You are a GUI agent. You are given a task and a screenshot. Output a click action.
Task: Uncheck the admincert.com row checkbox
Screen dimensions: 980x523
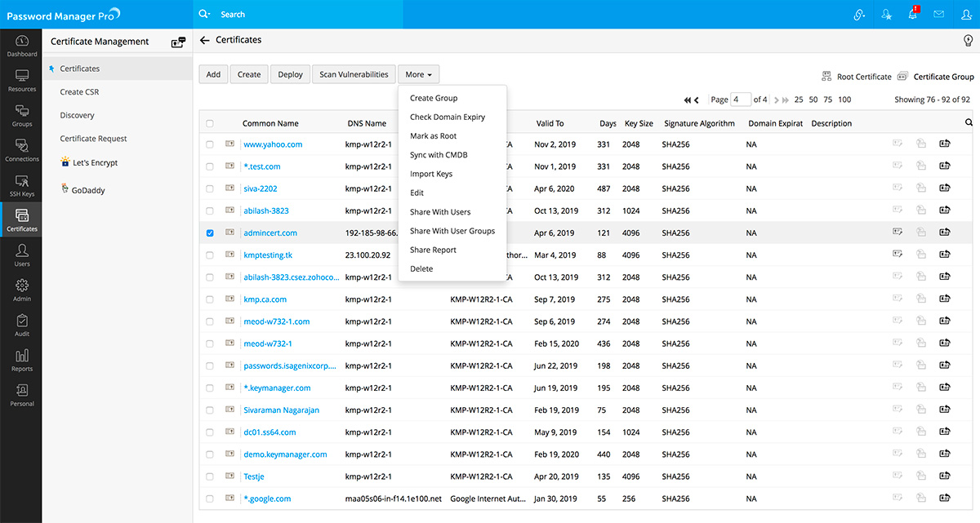click(x=210, y=233)
